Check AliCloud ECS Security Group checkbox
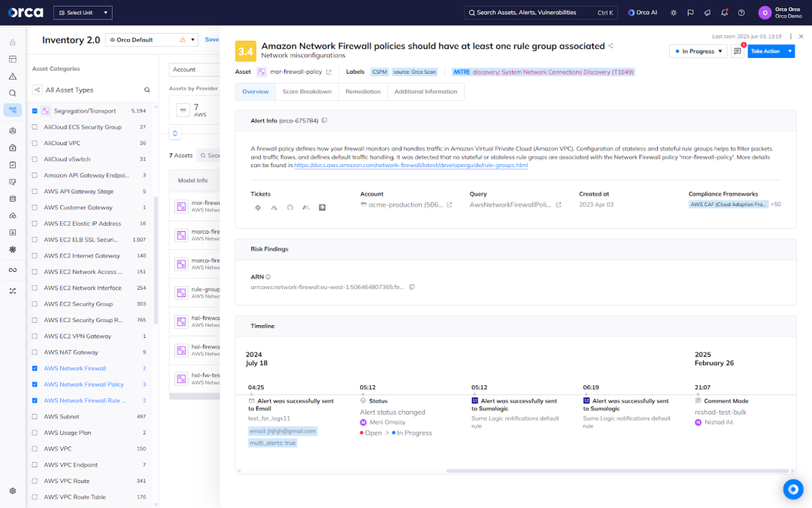 35,127
